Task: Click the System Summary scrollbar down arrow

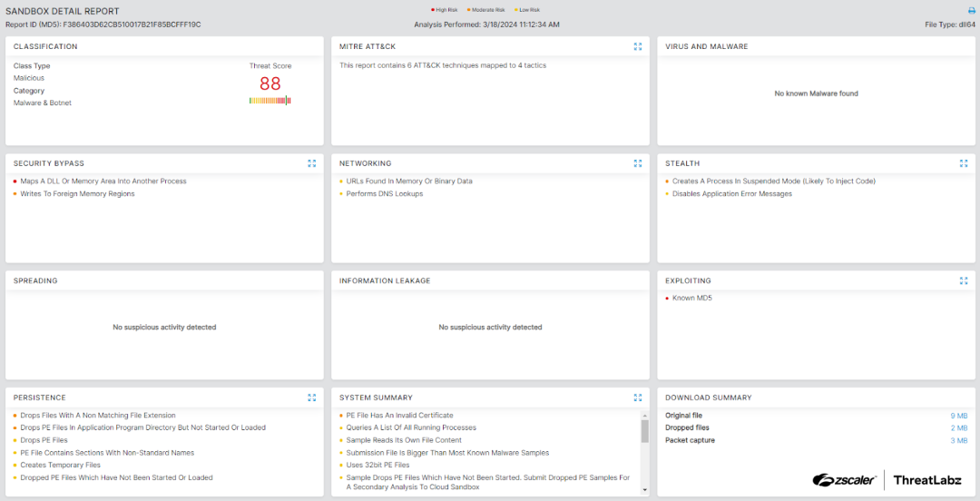Action: tap(645, 491)
